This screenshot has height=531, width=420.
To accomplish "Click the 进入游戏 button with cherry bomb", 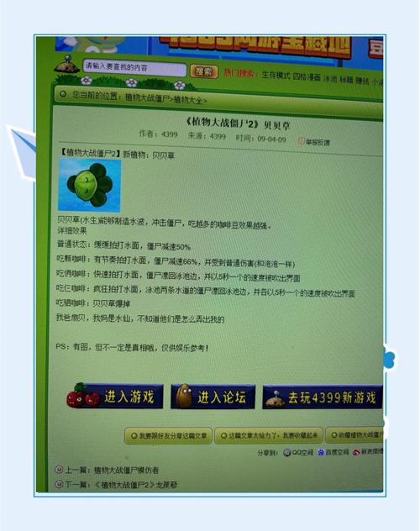I will [x=115, y=396].
